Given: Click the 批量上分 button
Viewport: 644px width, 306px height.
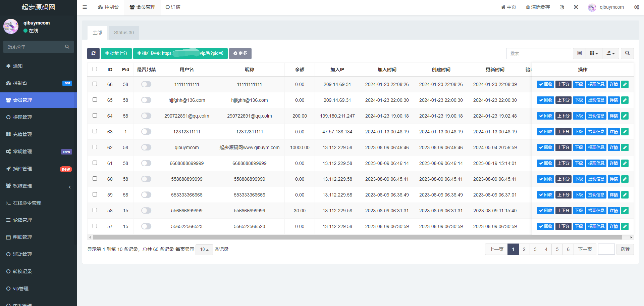Looking at the screenshot, I should click(x=116, y=53).
